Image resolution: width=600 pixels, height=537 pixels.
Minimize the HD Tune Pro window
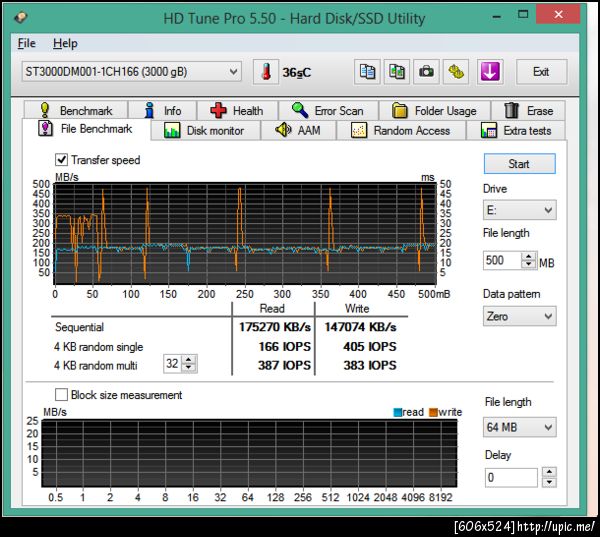[x=497, y=16]
